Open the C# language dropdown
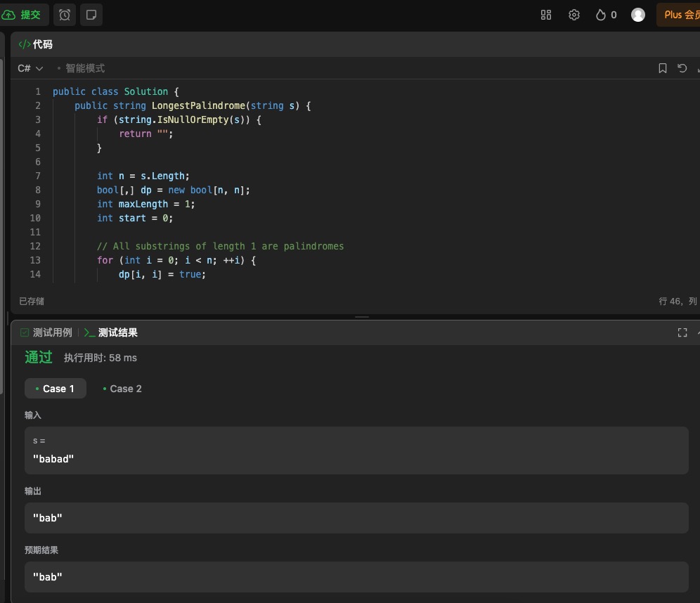The image size is (700, 603). [30, 68]
